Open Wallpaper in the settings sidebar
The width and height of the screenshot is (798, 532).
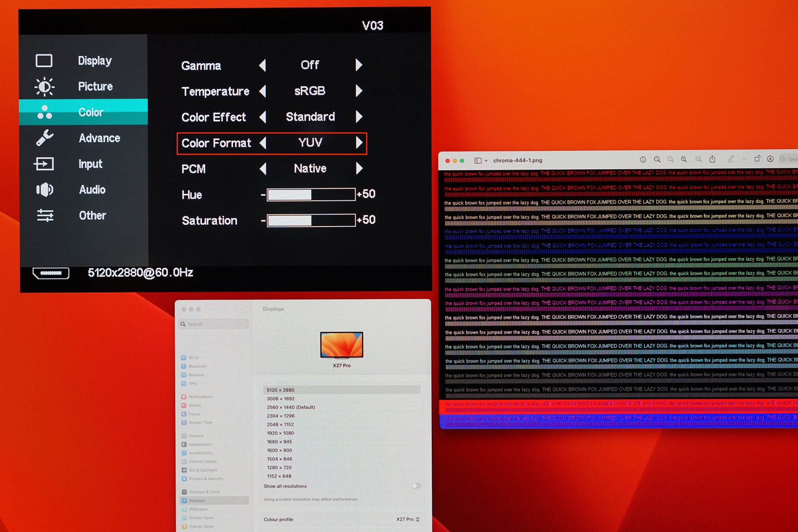point(198,509)
